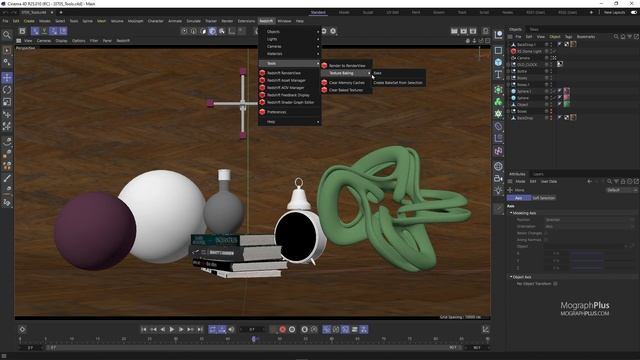Expand the OLD_CLOCK object tree
This screenshot has height=360, width=640.
pyautogui.click(x=509, y=64)
